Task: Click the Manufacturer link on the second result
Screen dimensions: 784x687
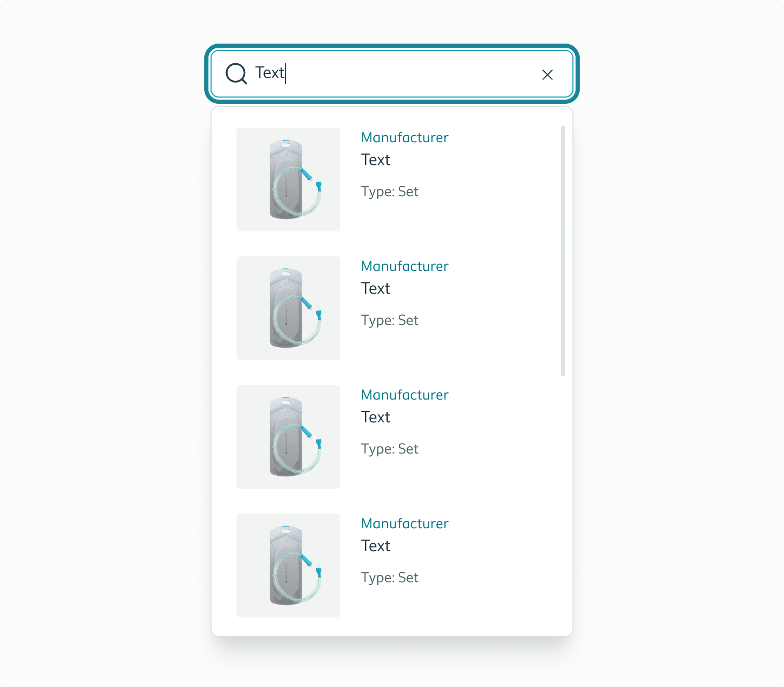Action: coord(404,266)
